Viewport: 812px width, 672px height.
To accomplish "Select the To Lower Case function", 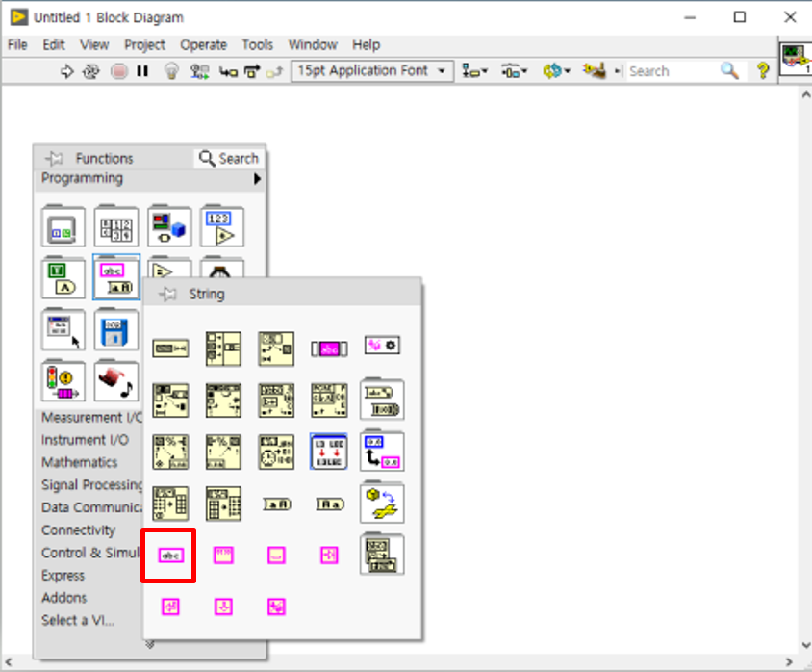I will (x=329, y=504).
